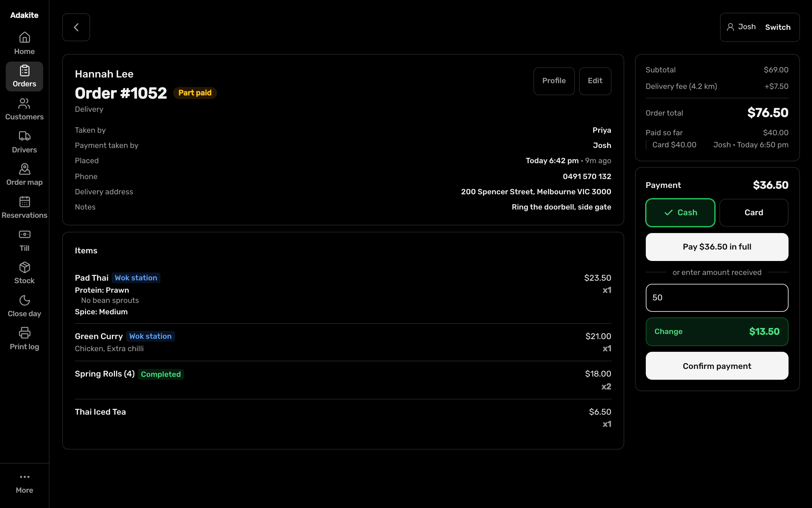Click Wok station tag on Pad Thai

[x=136, y=278]
